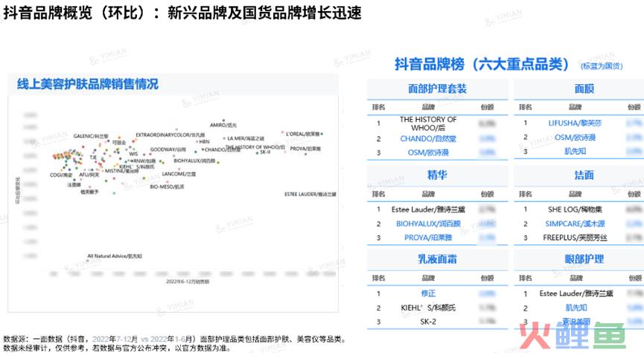The height and width of the screenshot is (353, 644).
Task: Click the data point above the AMIRO/觅光 label
Action: [223, 121]
